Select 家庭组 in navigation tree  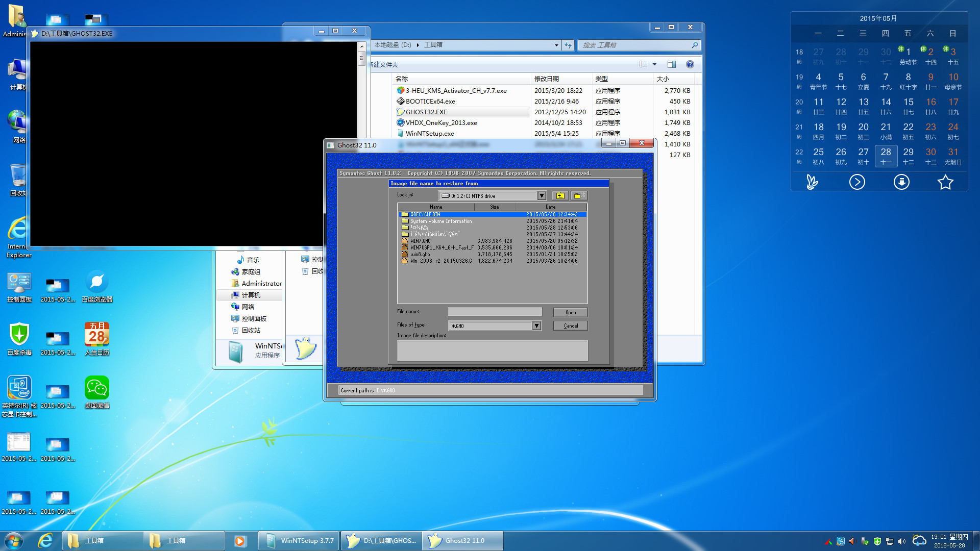tap(251, 271)
